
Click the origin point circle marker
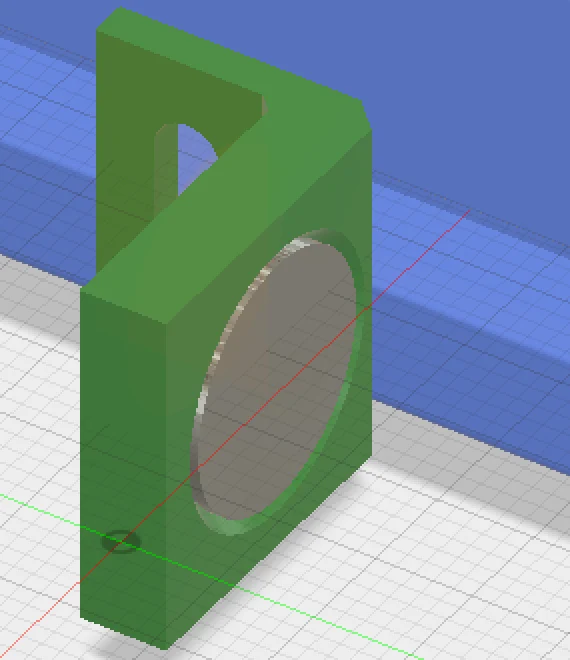tap(121, 542)
